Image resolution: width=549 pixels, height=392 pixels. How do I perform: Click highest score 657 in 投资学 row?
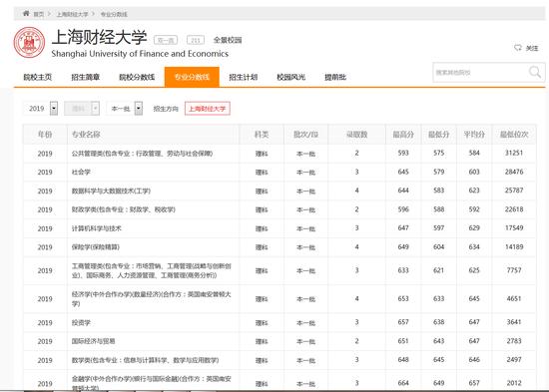pyautogui.click(x=403, y=322)
